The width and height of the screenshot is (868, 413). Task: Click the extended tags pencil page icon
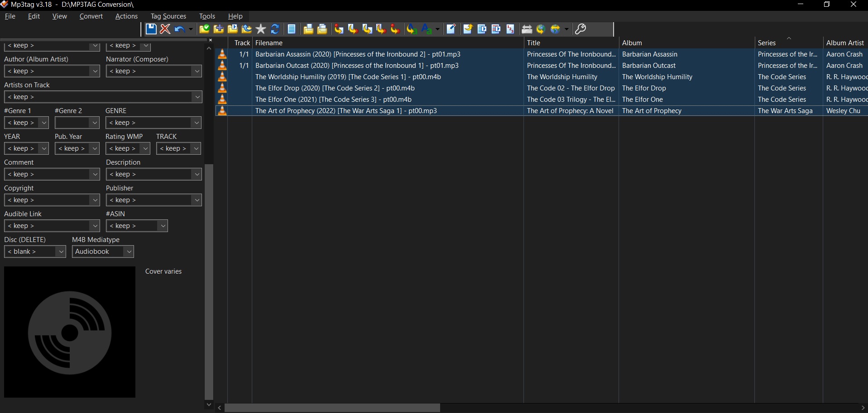point(451,29)
